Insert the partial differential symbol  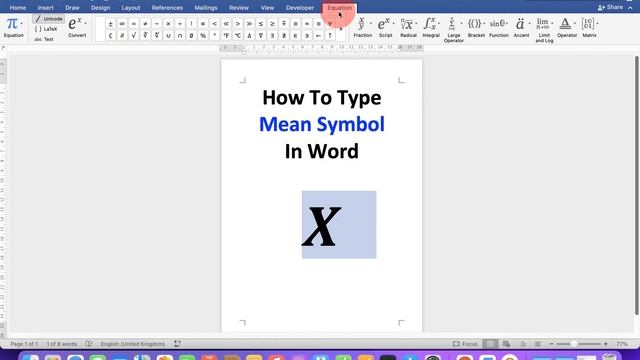(122, 36)
